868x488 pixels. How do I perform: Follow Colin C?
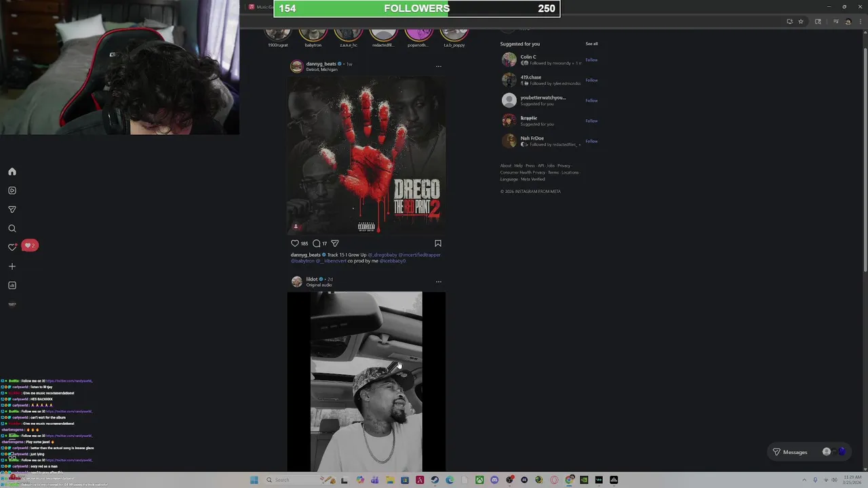[x=591, y=60]
